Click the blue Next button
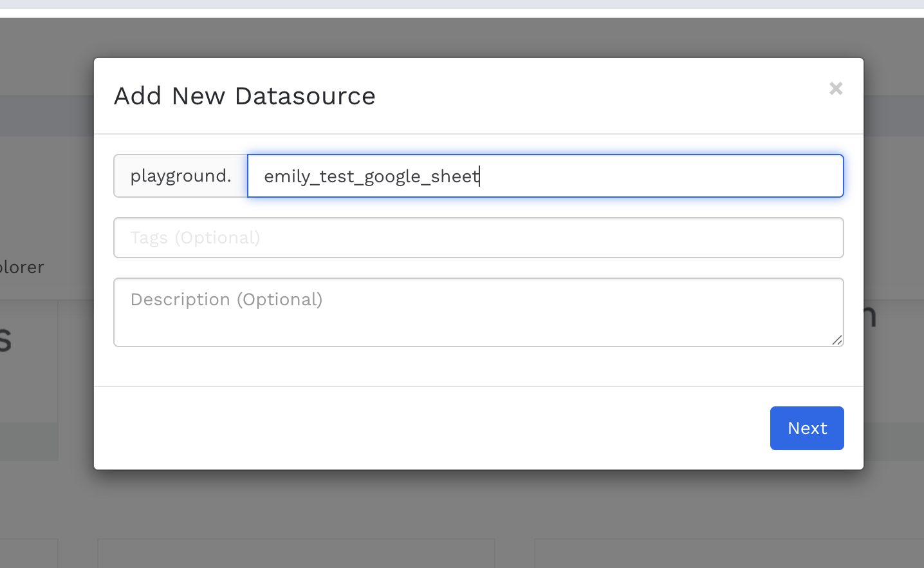 [806, 428]
